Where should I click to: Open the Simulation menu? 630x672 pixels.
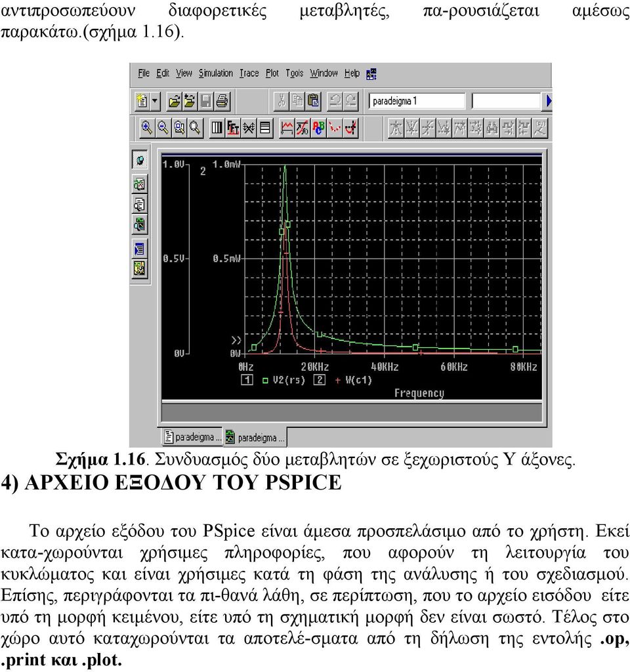click(215, 73)
